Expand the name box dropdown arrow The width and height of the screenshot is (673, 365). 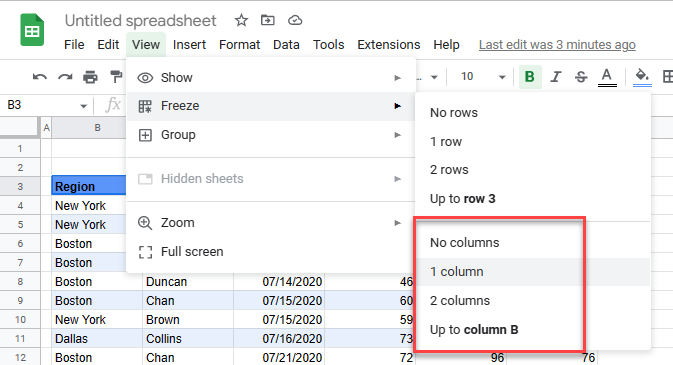(x=83, y=106)
